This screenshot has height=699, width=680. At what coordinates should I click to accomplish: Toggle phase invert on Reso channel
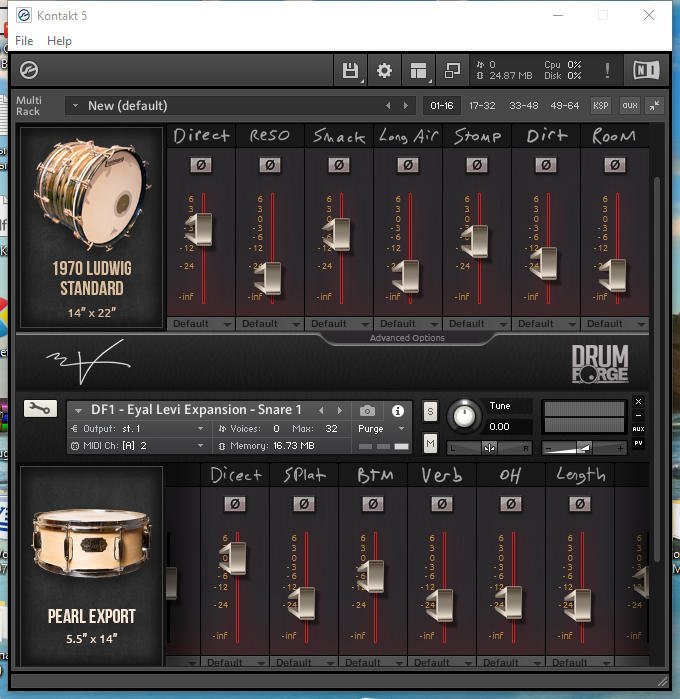(x=270, y=165)
